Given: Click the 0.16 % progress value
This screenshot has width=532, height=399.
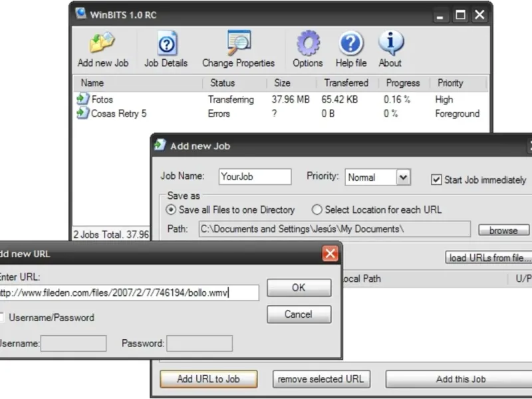Looking at the screenshot, I should pyautogui.click(x=397, y=99).
